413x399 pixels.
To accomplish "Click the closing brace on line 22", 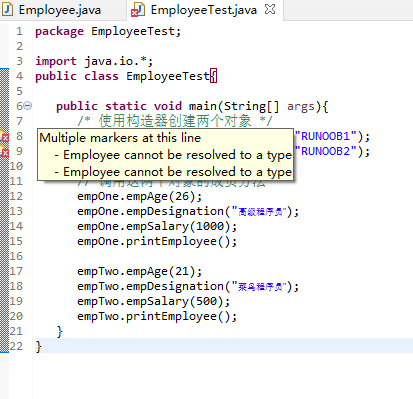I will click(38, 346).
